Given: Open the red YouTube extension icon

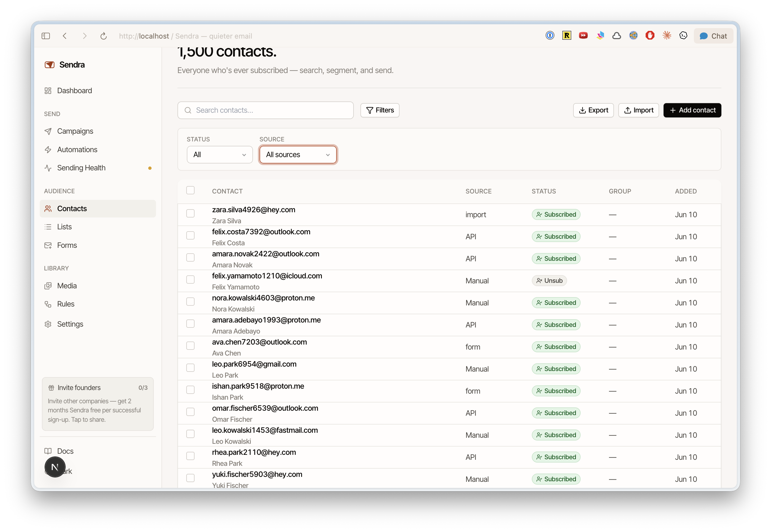Looking at the screenshot, I should coord(583,35).
